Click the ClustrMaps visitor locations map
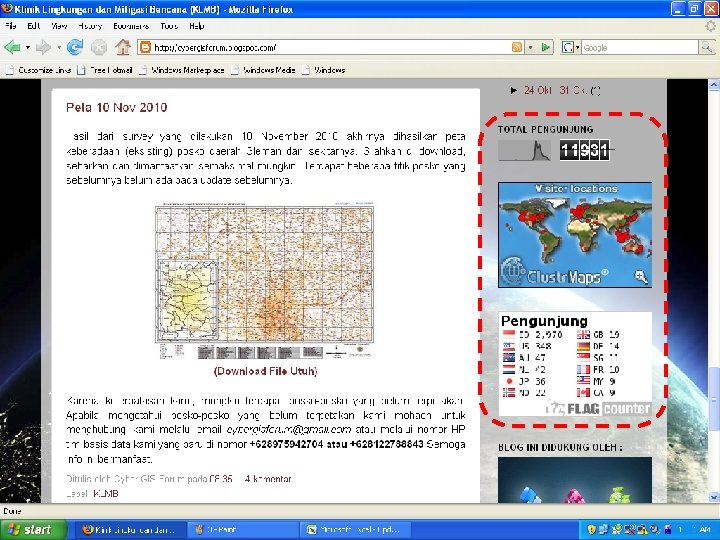The width and height of the screenshot is (720, 540). pos(575,235)
